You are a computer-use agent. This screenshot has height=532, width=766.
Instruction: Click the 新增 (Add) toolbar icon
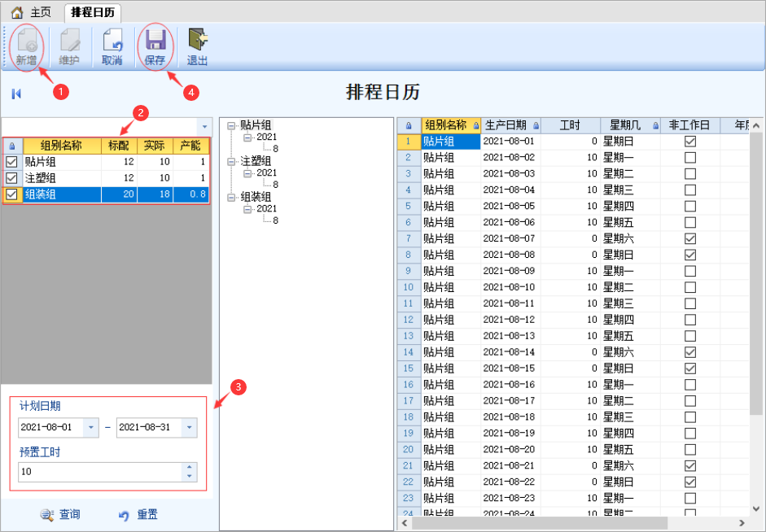click(27, 40)
